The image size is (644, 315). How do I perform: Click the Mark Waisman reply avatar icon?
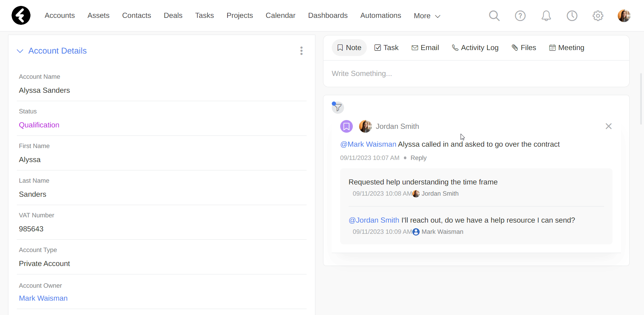[x=416, y=232]
